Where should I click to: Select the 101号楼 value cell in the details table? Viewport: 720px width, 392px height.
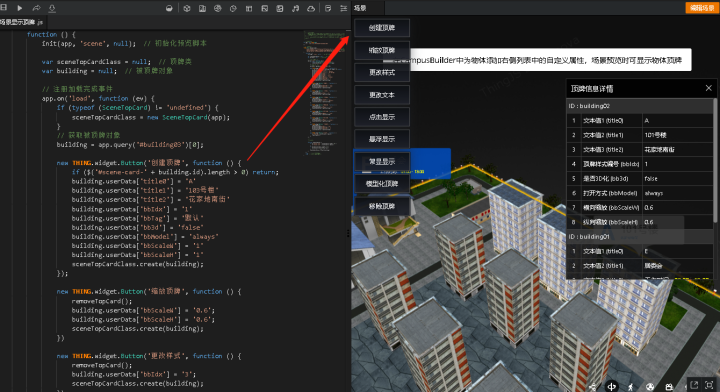(677, 135)
